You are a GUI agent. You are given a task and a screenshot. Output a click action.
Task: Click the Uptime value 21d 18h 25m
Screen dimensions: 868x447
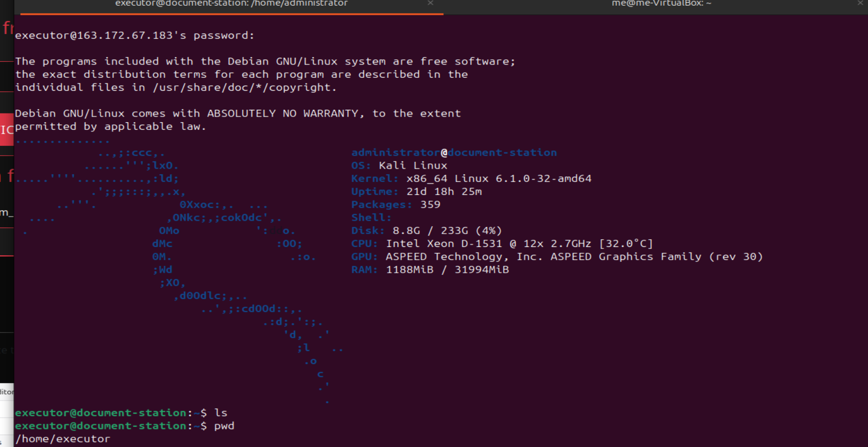pyautogui.click(x=444, y=192)
